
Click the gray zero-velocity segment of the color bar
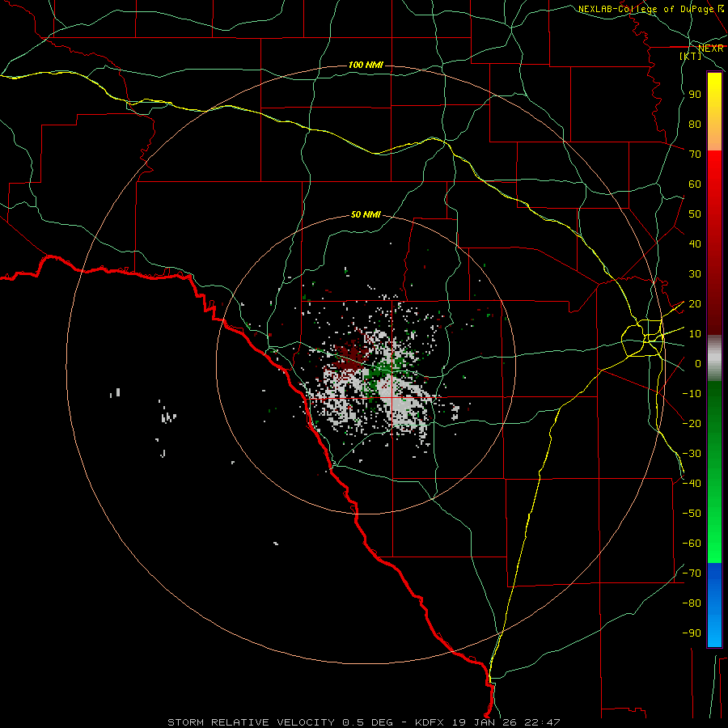click(x=714, y=358)
